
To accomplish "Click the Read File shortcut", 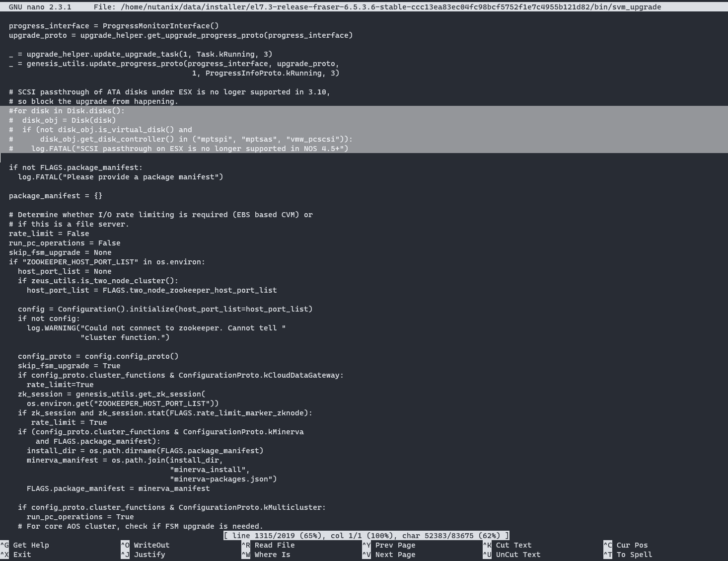I will point(274,545).
